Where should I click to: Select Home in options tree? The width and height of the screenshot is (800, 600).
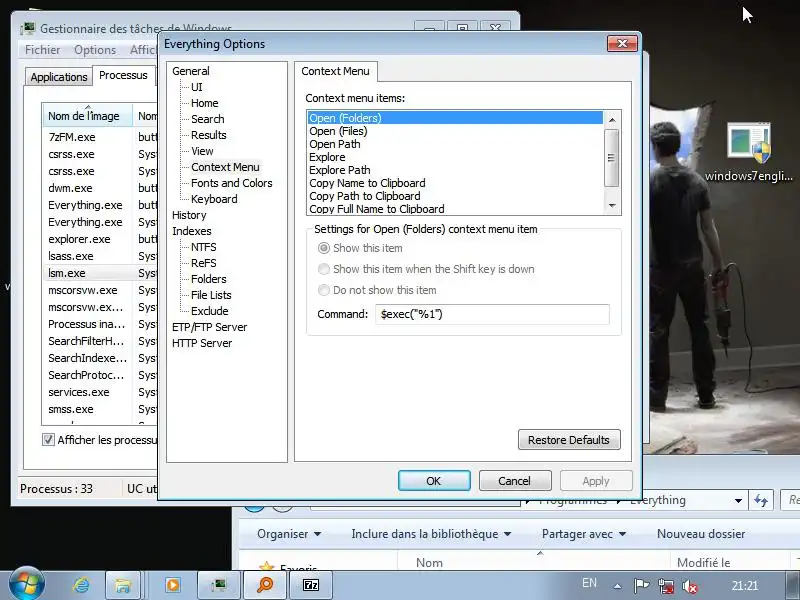click(204, 103)
